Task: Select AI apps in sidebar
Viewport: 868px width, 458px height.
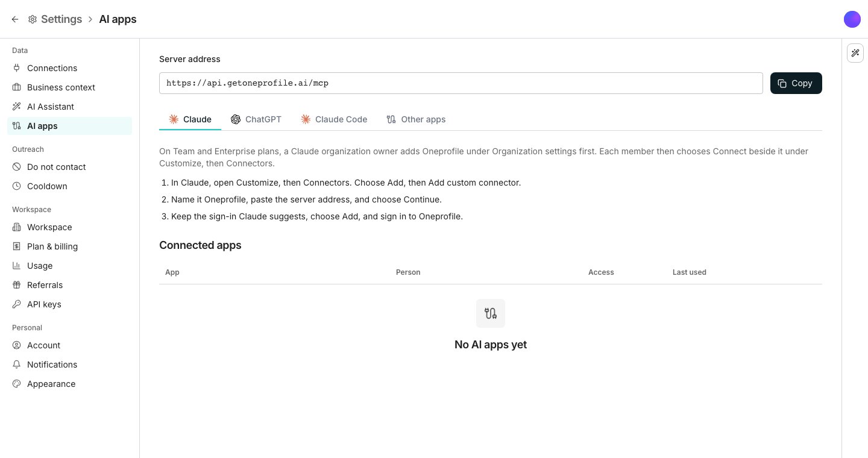Action: (x=69, y=126)
